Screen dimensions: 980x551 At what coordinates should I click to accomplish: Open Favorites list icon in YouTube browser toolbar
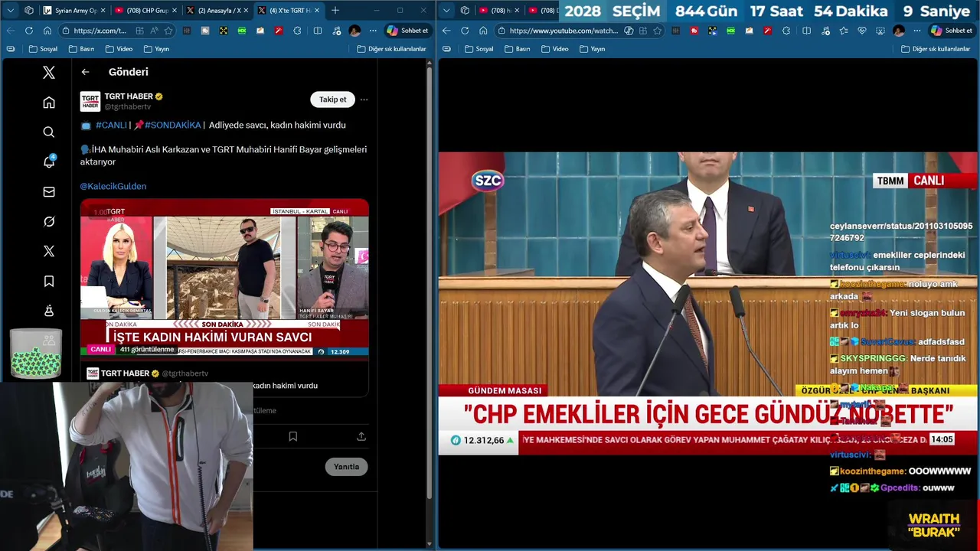843,31
